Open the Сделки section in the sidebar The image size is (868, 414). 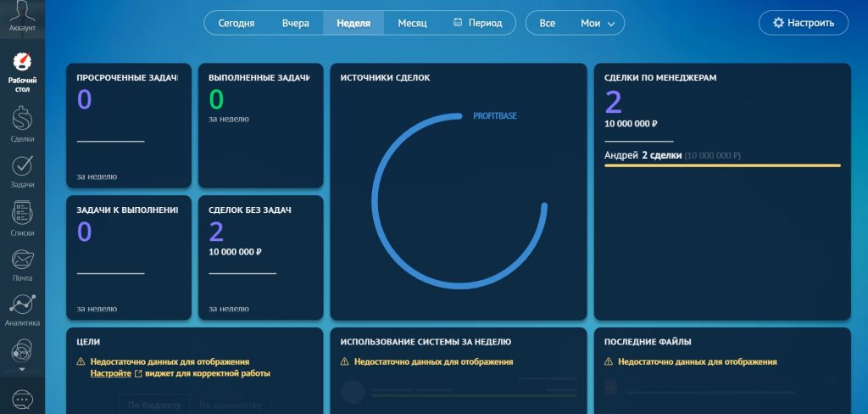coord(22,124)
